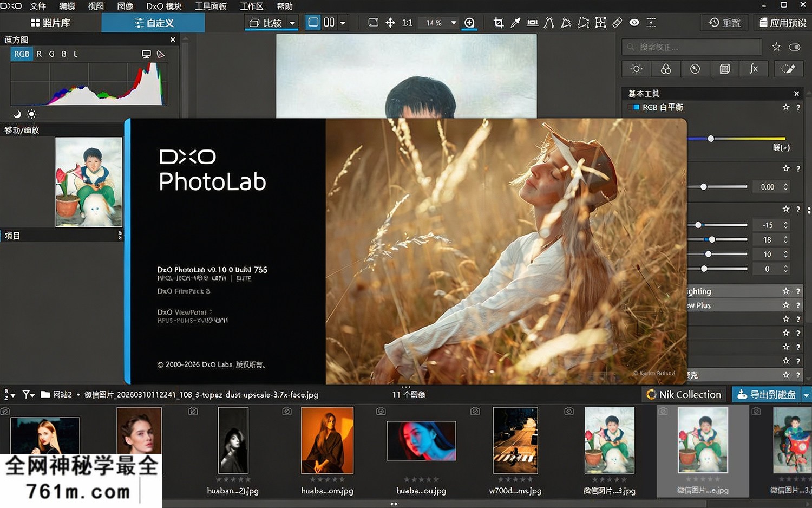Toggle favorites star next to search field

pos(776,47)
